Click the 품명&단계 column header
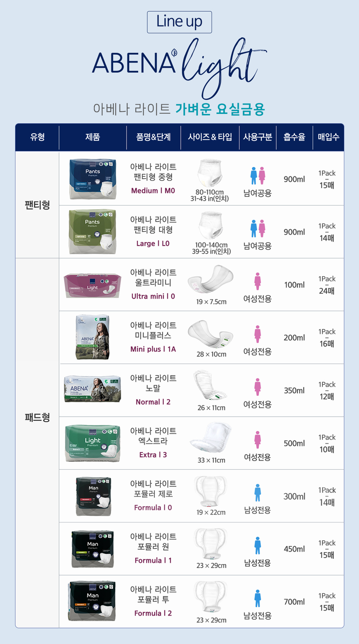This screenshot has height=644, width=359. point(153,137)
